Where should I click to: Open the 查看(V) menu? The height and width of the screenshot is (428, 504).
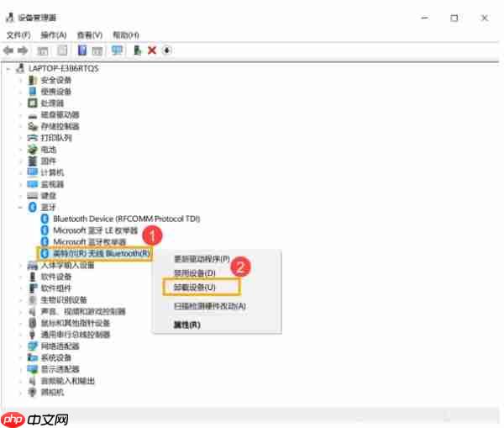tap(90, 34)
